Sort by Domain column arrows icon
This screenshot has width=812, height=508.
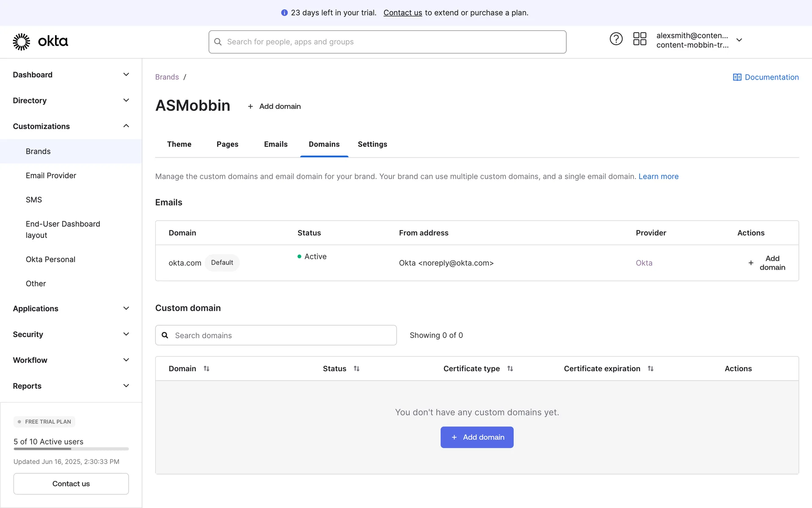206,369
